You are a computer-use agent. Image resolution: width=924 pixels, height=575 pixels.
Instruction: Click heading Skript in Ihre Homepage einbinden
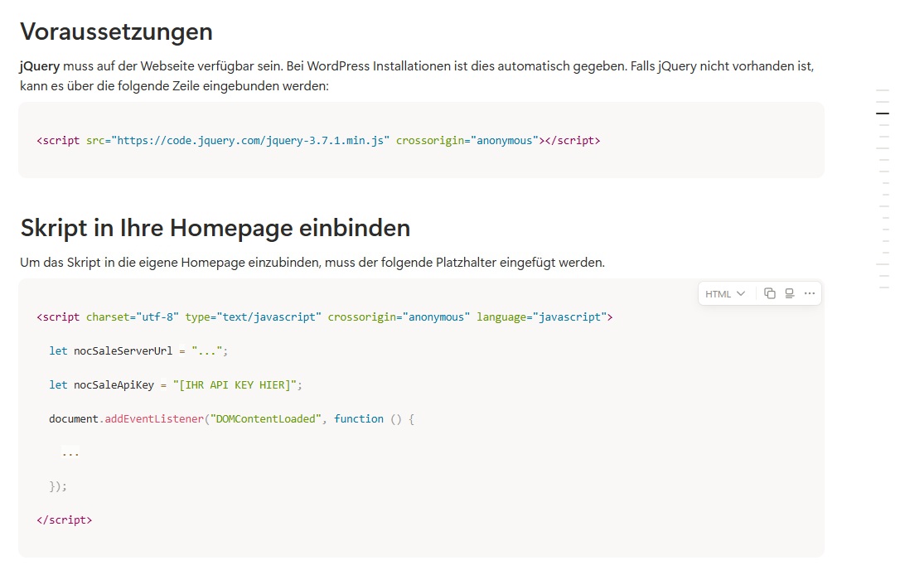[x=215, y=227]
